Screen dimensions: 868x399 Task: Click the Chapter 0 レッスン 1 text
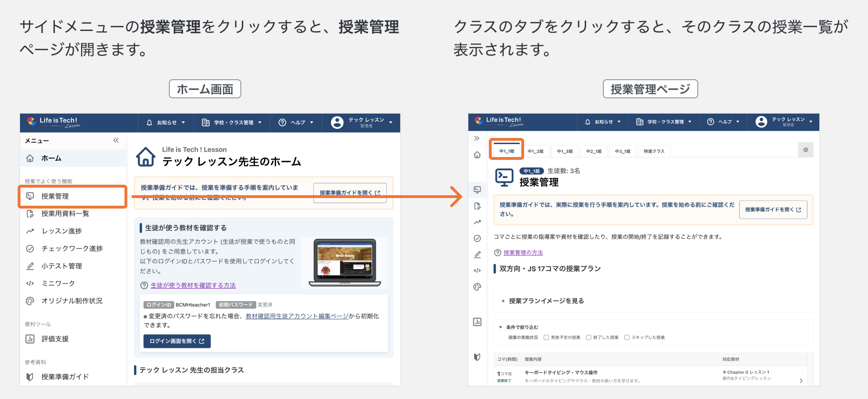coord(748,372)
